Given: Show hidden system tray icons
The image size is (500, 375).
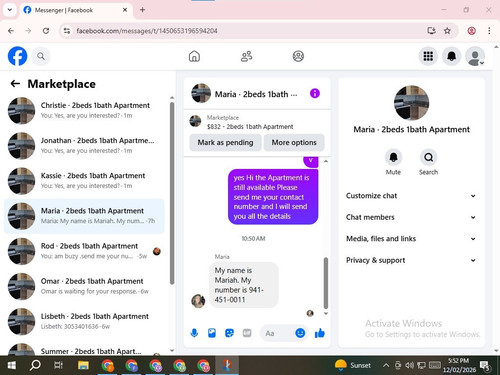Looking at the screenshot, I should pyautogui.click(x=386, y=365).
